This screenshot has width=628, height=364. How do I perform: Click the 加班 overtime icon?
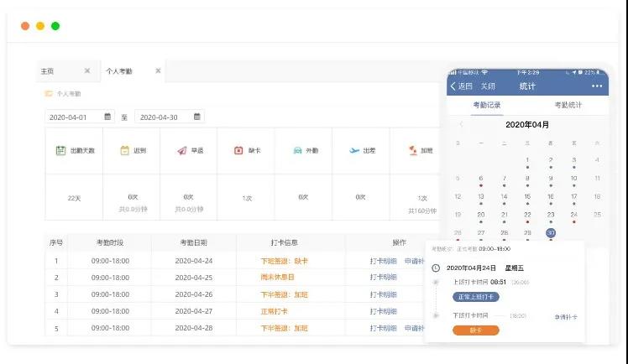pyautogui.click(x=412, y=150)
